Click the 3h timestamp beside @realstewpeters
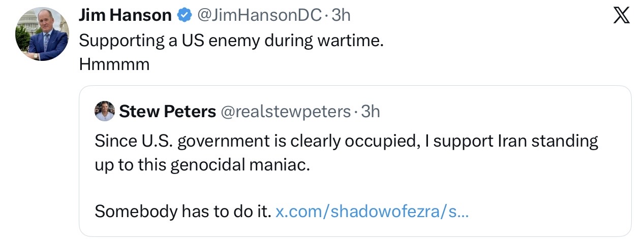The image size is (644, 243). [x=370, y=111]
